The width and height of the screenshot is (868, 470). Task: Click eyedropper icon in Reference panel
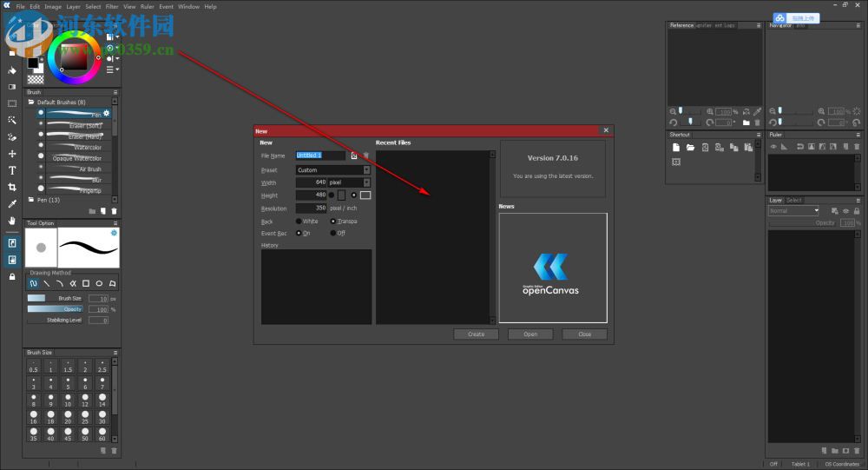(x=757, y=111)
